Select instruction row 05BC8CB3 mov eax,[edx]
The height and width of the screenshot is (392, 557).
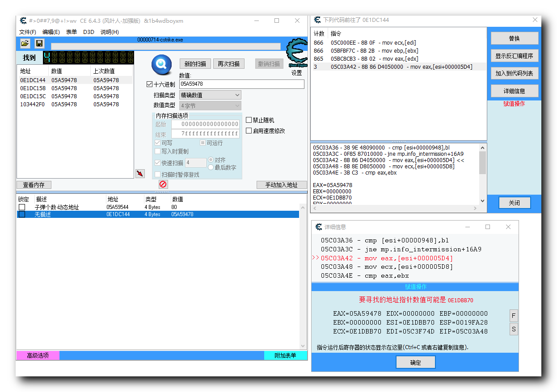click(x=398, y=59)
